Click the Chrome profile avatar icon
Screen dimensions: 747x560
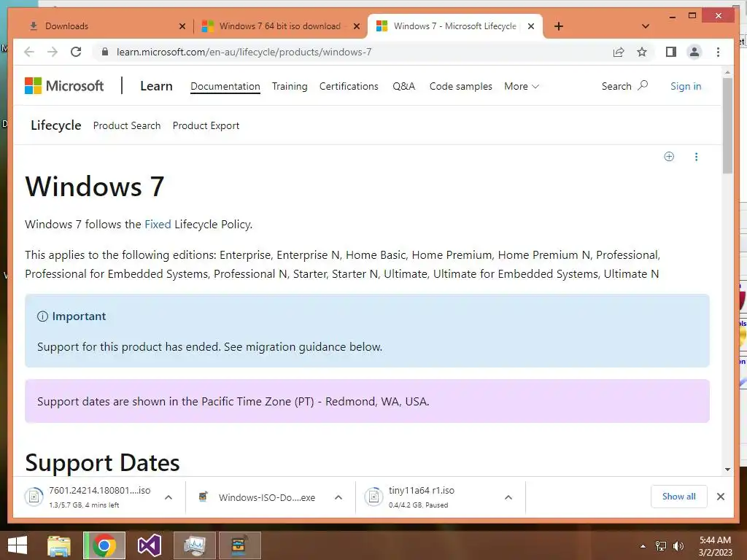694,52
